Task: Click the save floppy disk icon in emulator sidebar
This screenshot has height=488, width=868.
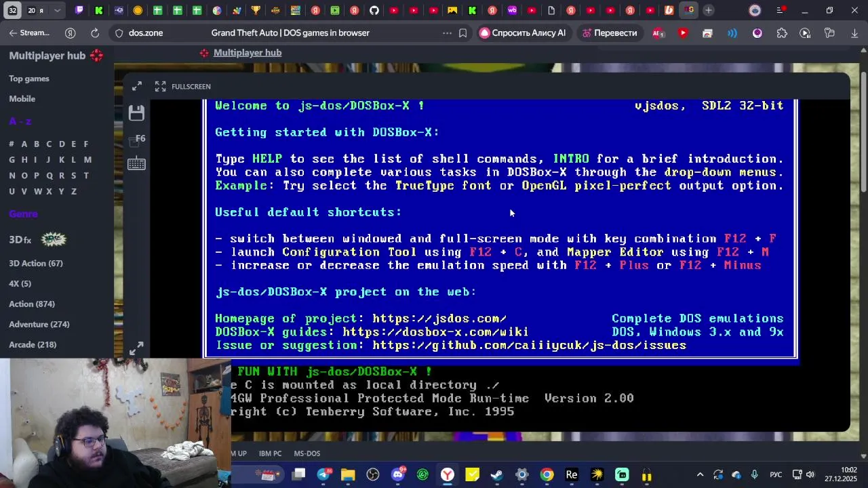Action: click(x=136, y=113)
